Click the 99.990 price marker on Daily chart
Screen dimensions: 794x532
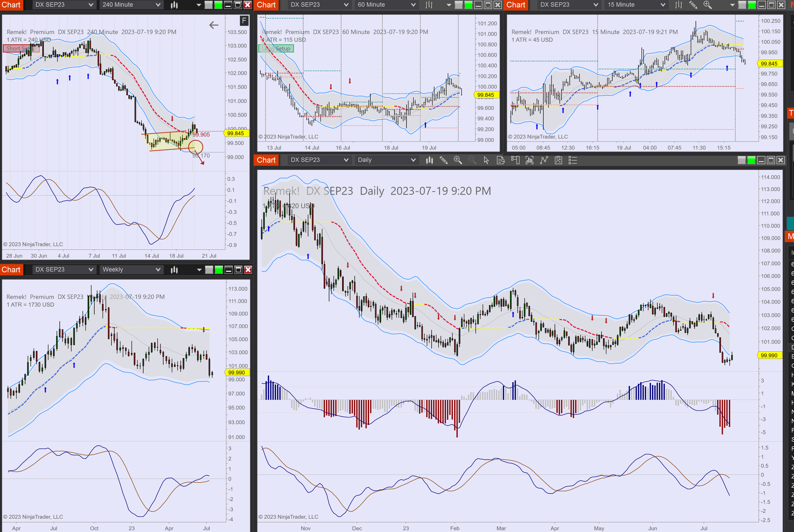tap(769, 355)
